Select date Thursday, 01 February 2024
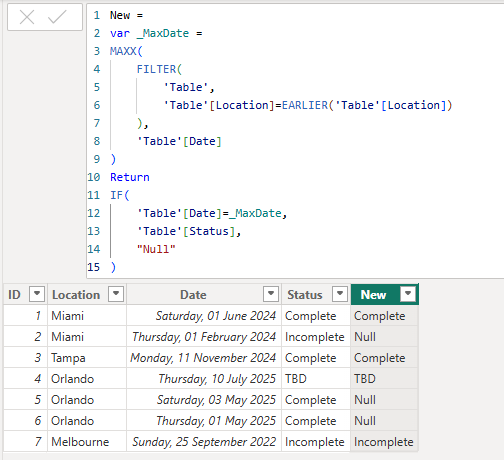Screen dimensions: 504x460 204,337
